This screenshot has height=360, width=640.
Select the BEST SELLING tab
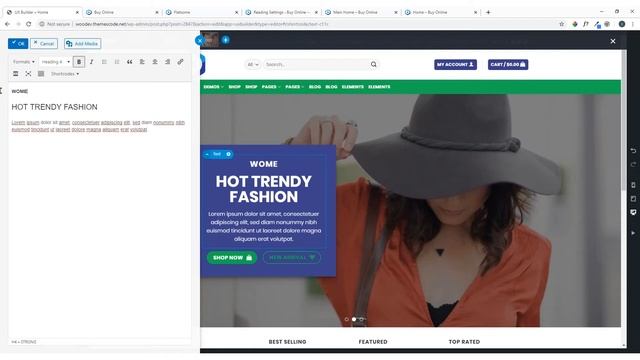pos(287,342)
